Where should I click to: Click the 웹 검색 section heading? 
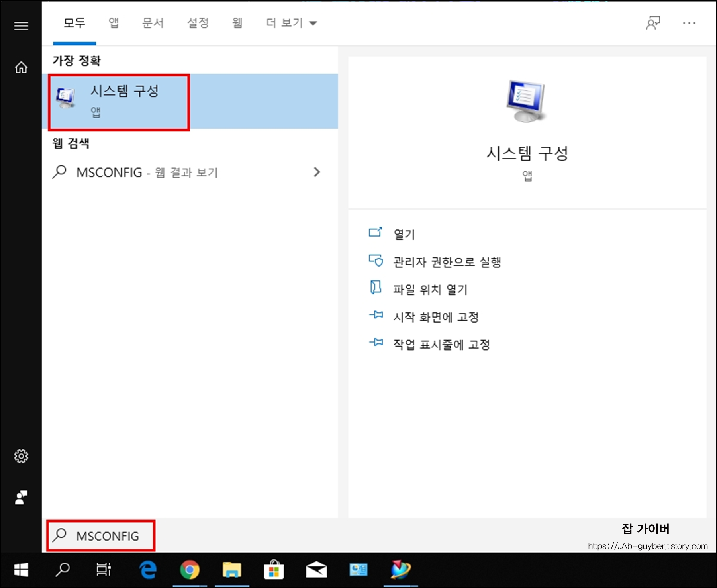pyautogui.click(x=71, y=143)
